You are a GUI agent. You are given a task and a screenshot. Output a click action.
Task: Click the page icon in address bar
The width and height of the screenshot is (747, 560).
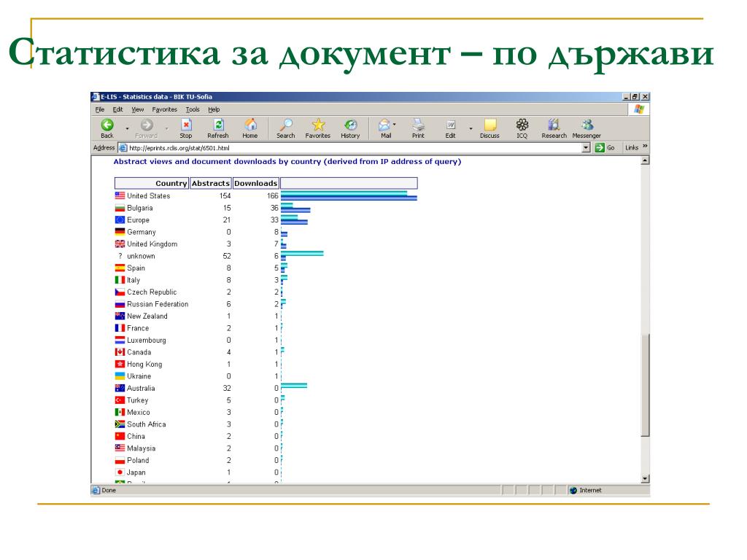coord(123,147)
